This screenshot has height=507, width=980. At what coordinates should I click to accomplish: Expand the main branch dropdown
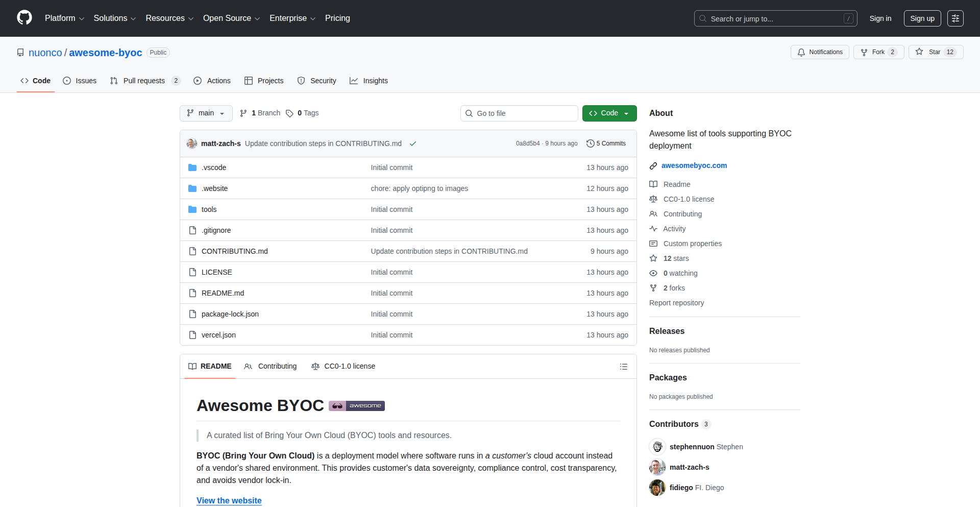(206, 113)
